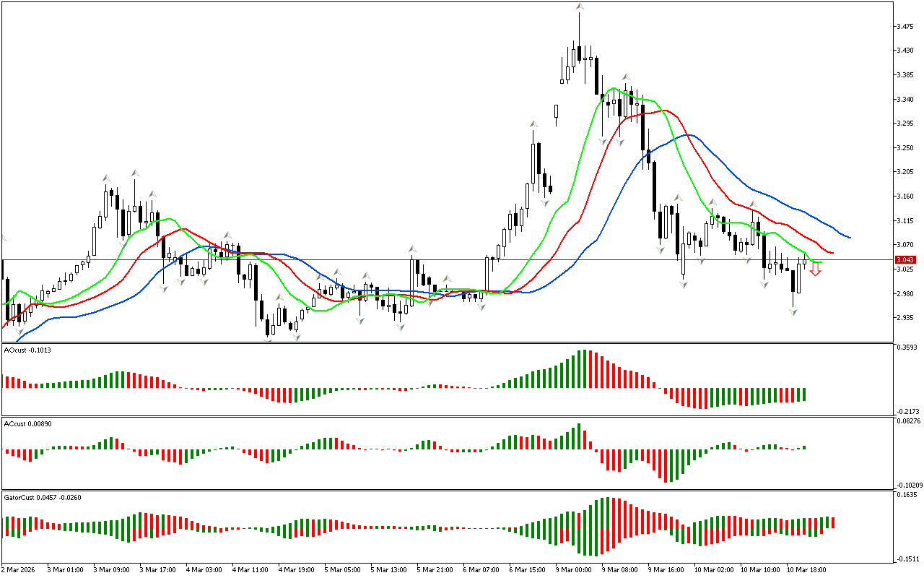
Task: Click the right end of blue Alligator line
Action: (x=849, y=237)
